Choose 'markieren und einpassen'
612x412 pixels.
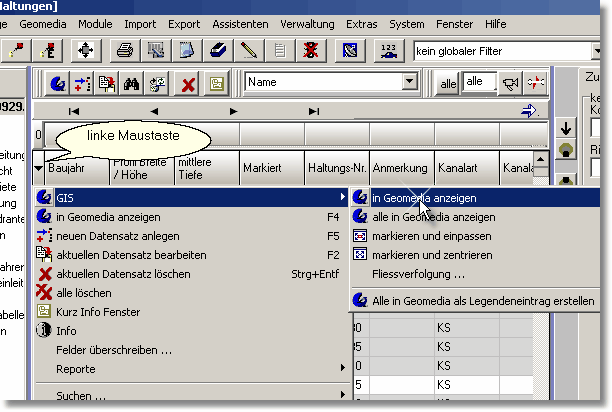[475, 236]
